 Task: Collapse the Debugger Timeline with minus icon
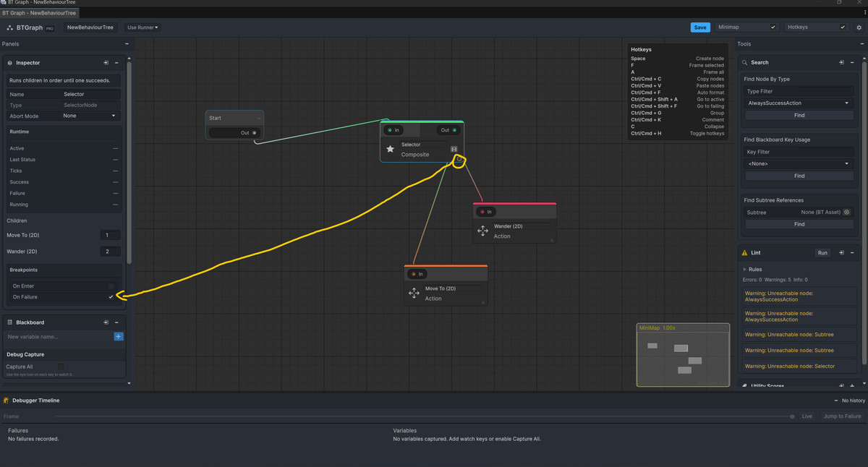click(x=836, y=400)
